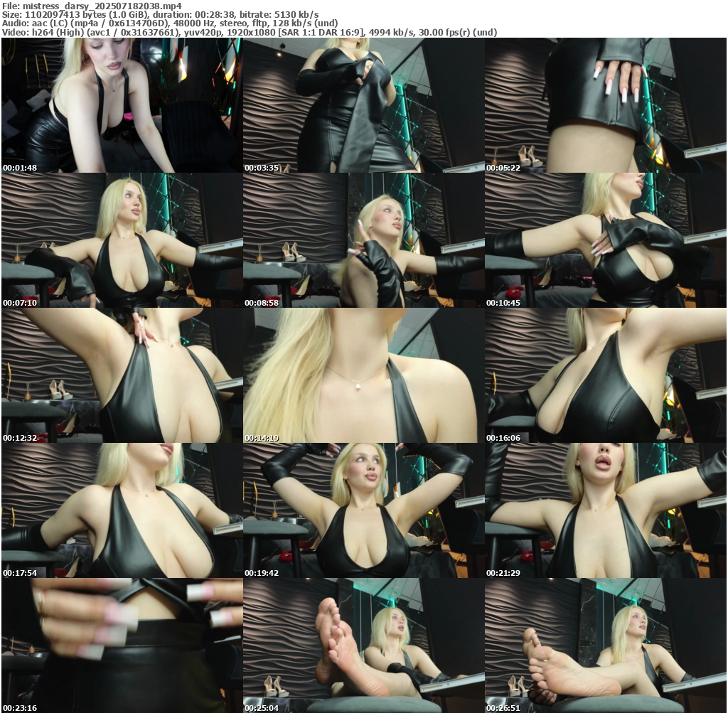728x713 pixels.
Task: Select the Video stream info line
Action: (249, 33)
